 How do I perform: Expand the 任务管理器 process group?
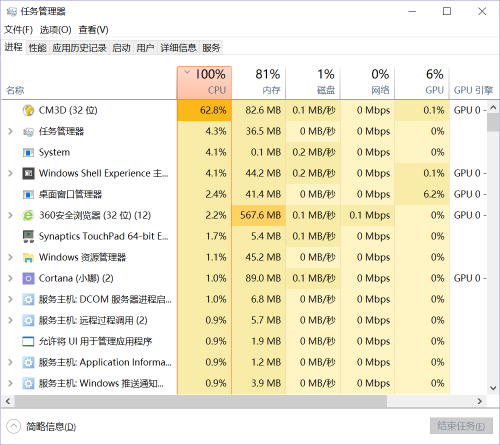click(10, 131)
